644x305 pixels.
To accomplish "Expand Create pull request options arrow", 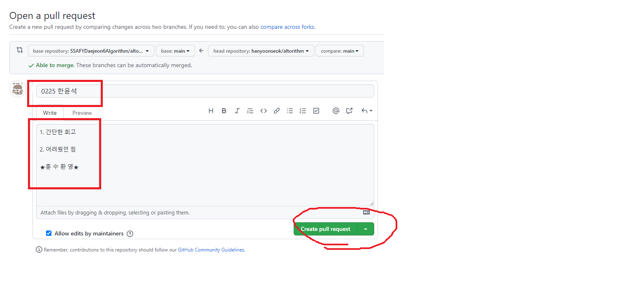I will [x=366, y=229].
